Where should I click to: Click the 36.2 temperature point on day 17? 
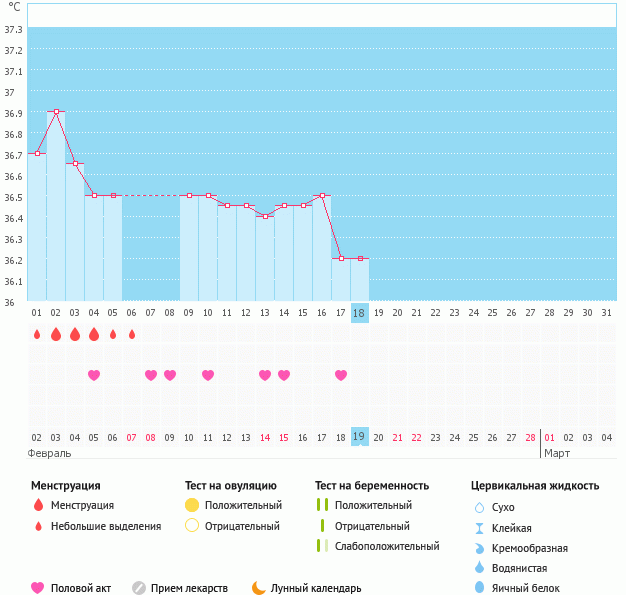(x=341, y=259)
